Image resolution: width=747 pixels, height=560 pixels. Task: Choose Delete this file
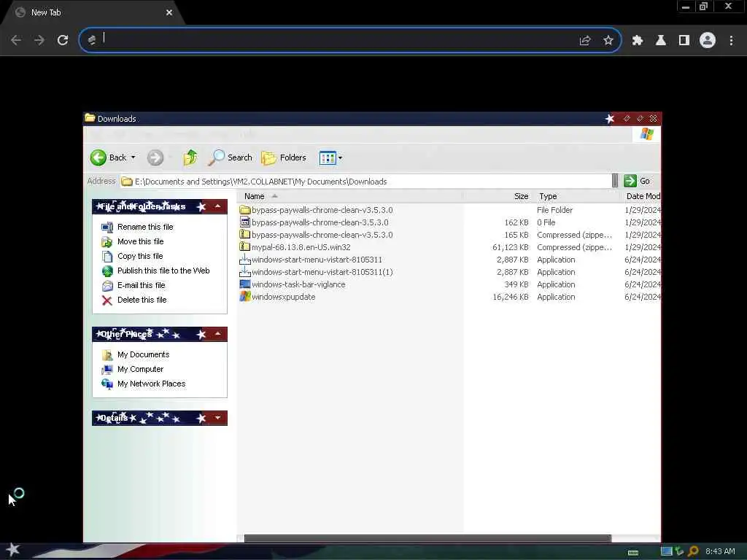pos(142,300)
